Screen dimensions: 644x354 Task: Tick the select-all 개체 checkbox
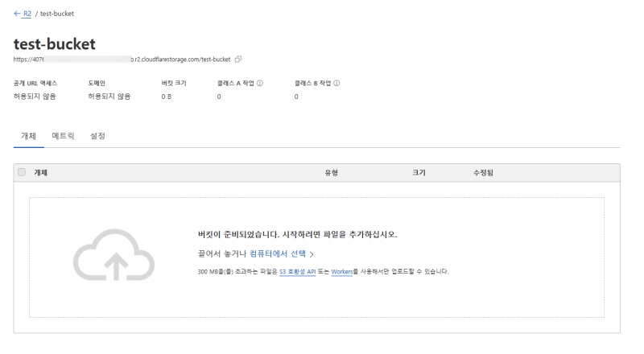click(22, 172)
